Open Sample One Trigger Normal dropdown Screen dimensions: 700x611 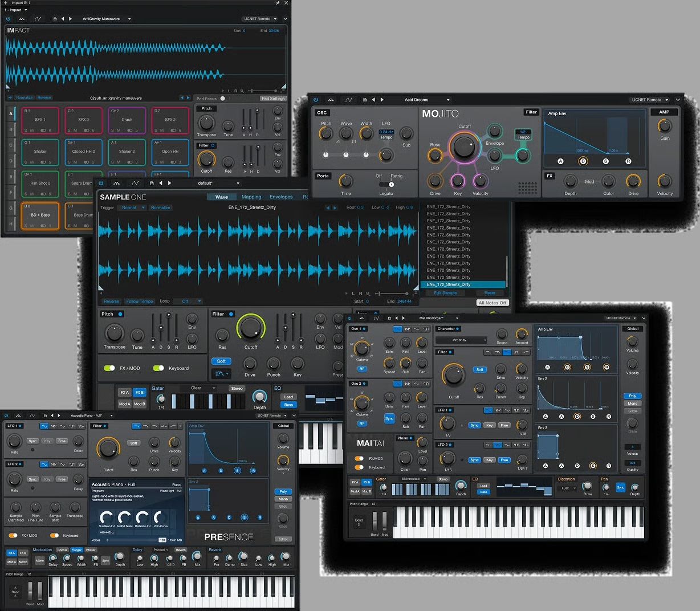click(x=132, y=207)
